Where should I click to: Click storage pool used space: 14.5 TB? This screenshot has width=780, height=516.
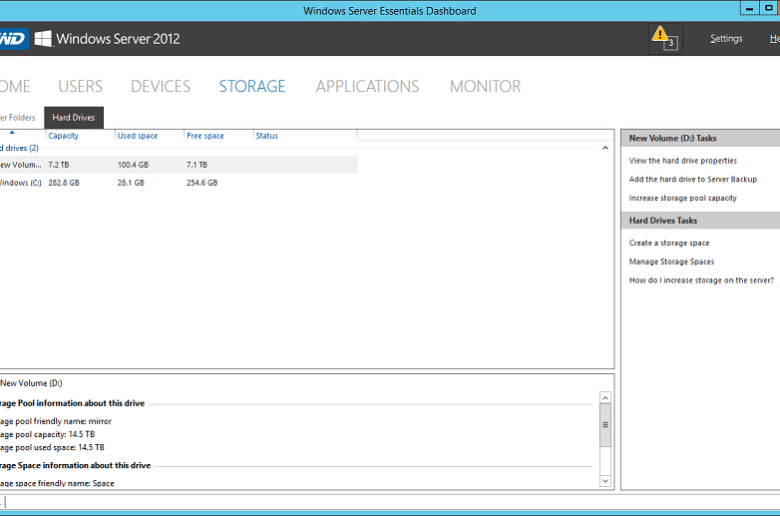52,447
